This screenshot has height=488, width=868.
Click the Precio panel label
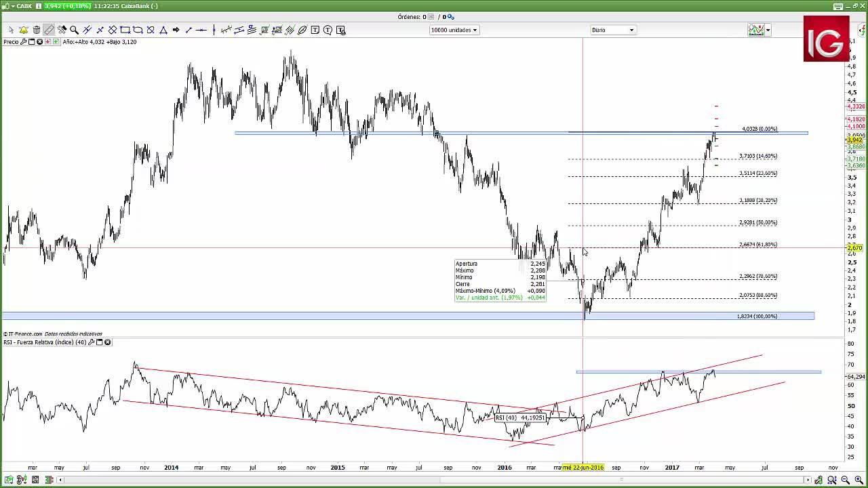coord(11,42)
